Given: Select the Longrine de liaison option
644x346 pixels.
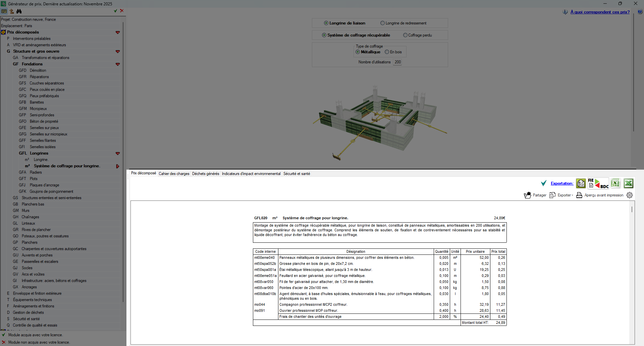Looking at the screenshot, I should (344, 23).
